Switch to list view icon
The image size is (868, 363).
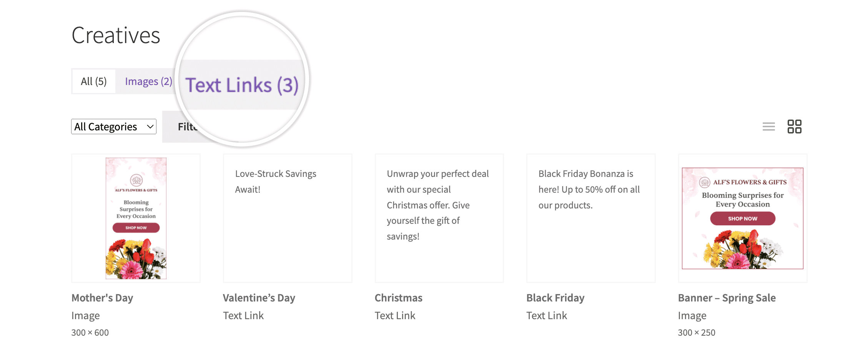point(768,127)
